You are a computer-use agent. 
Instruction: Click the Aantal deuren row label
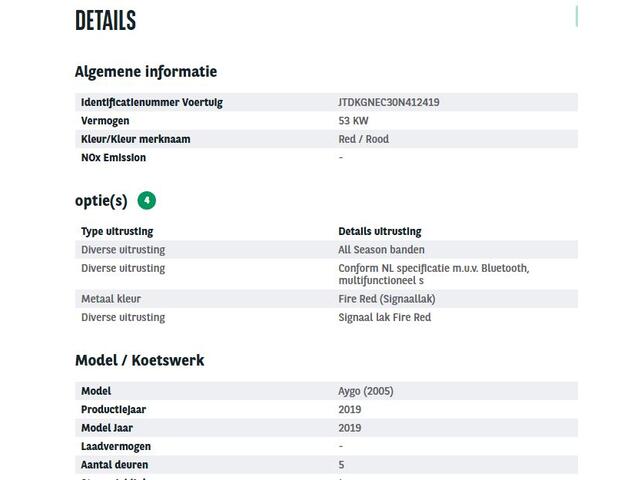pyautogui.click(x=114, y=465)
